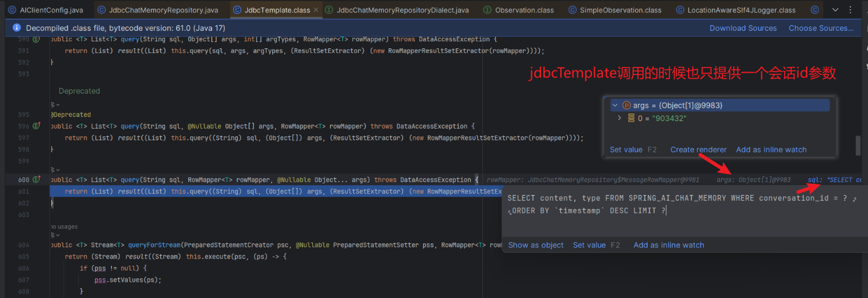This screenshot has height=298, width=868.
Task: Click the info icon in decompiled banner
Action: [15, 29]
